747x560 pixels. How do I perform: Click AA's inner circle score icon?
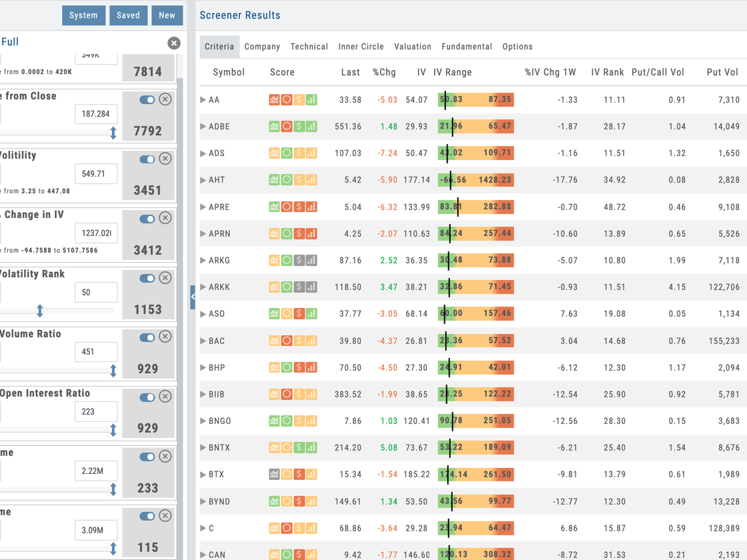coord(287,99)
